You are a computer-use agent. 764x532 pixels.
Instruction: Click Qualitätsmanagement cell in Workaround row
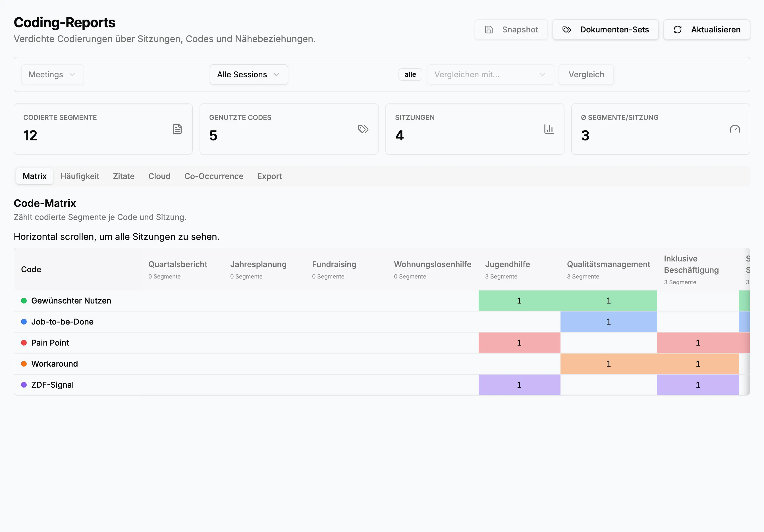coord(609,364)
